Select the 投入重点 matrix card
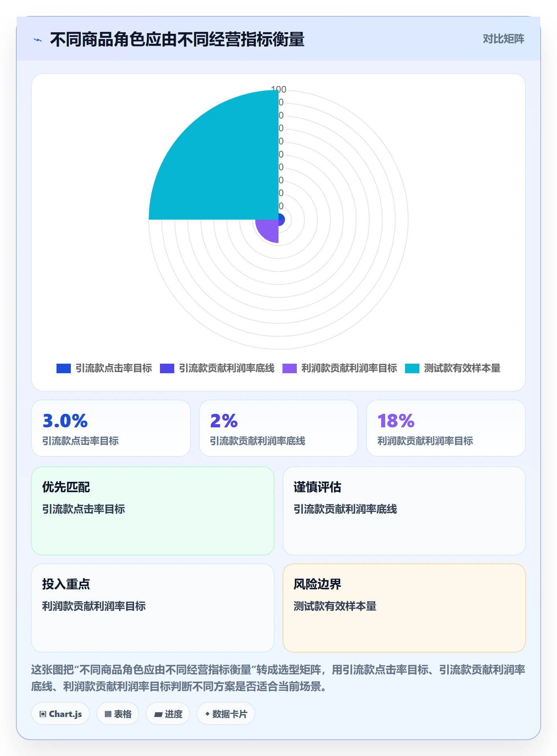The image size is (557, 756). pyautogui.click(x=153, y=608)
